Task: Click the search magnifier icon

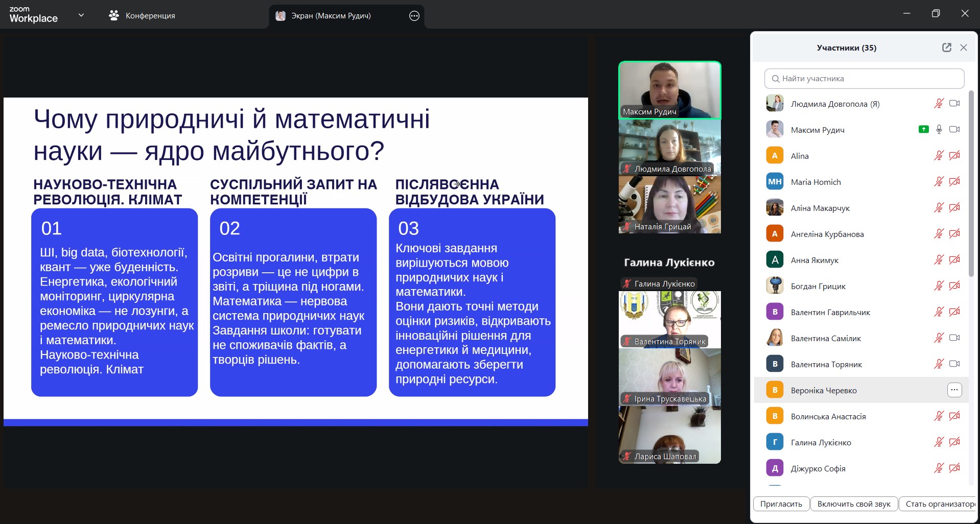Action: click(775, 79)
